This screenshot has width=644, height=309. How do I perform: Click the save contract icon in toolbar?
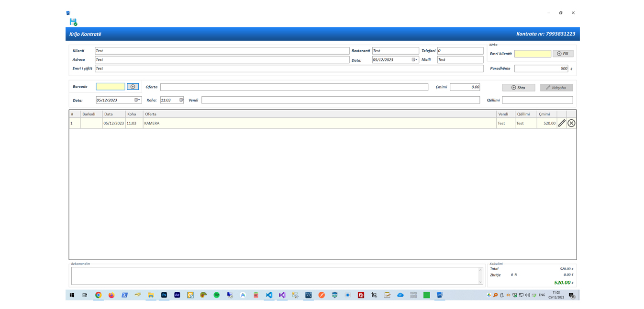(73, 22)
